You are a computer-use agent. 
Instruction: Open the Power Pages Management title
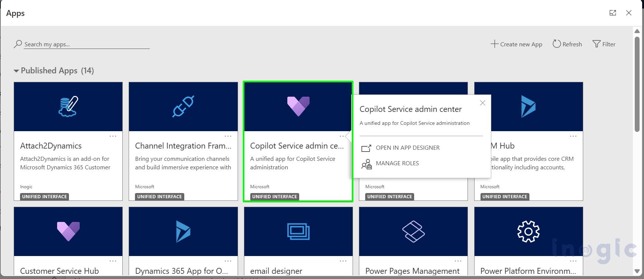tap(412, 271)
